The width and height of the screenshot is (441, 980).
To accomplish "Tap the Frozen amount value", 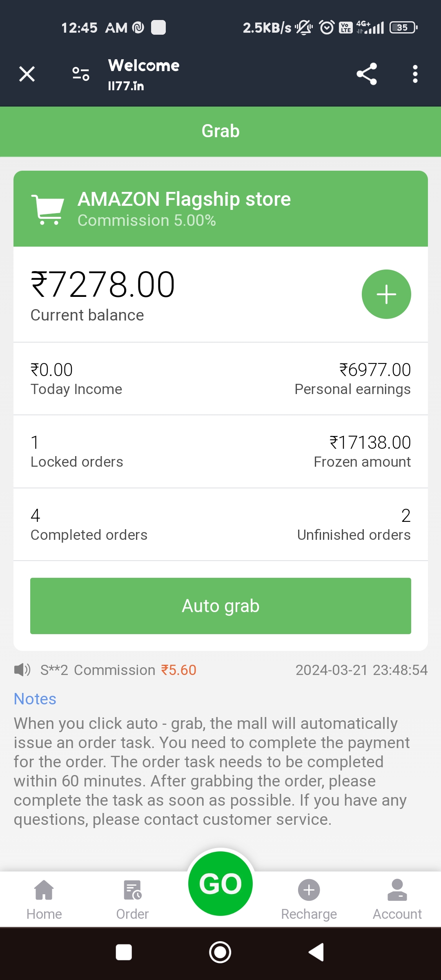I will [370, 443].
